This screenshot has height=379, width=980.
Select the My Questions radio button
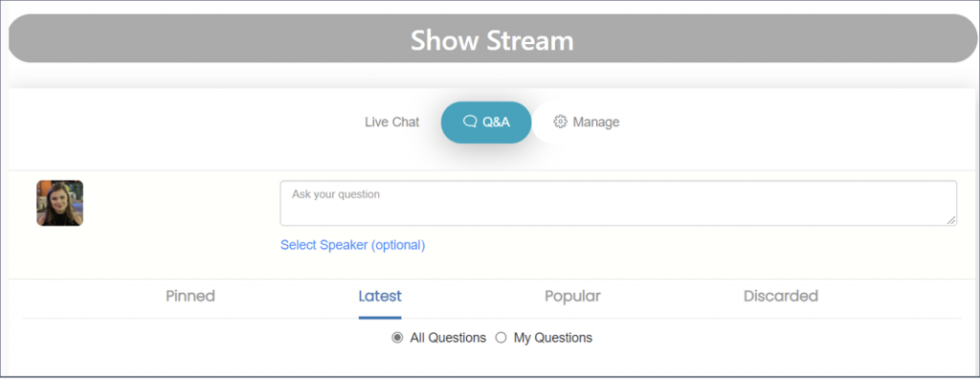pos(501,339)
